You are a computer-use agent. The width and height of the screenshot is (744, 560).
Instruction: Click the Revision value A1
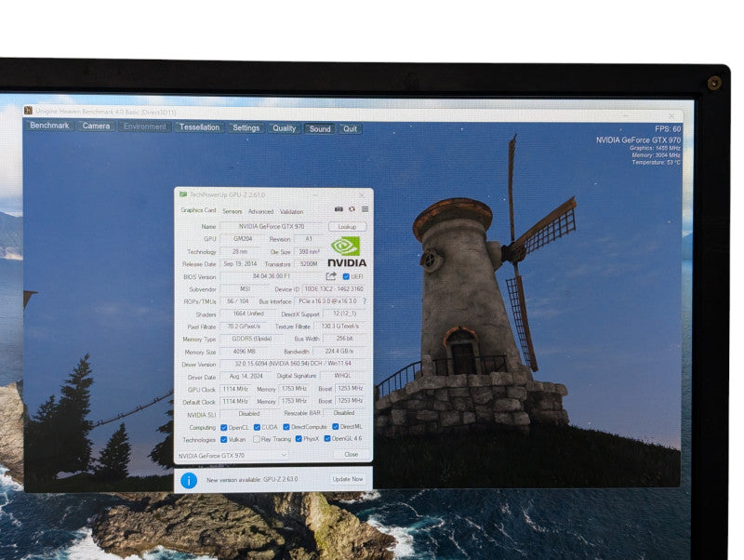click(309, 239)
